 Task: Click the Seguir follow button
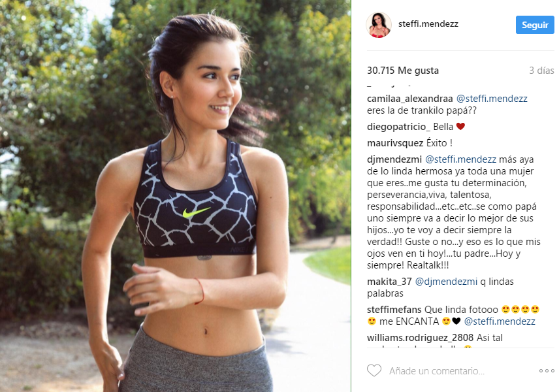(535, 25)
